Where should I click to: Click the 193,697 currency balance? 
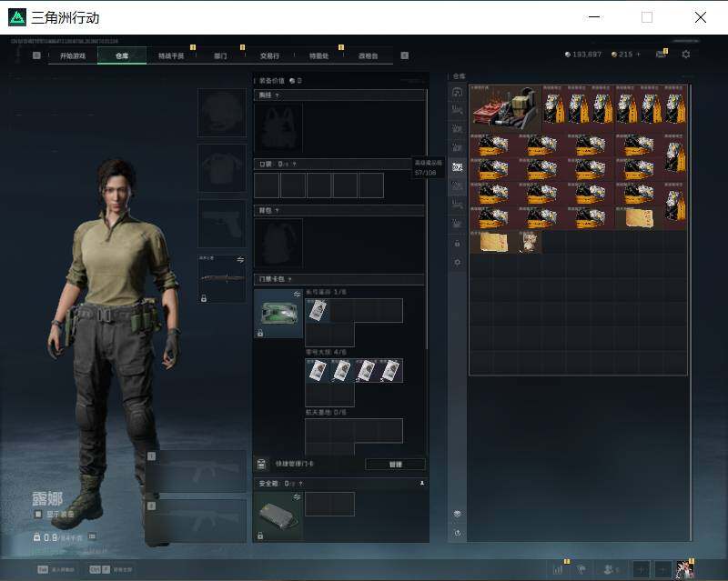click(583, 55)
